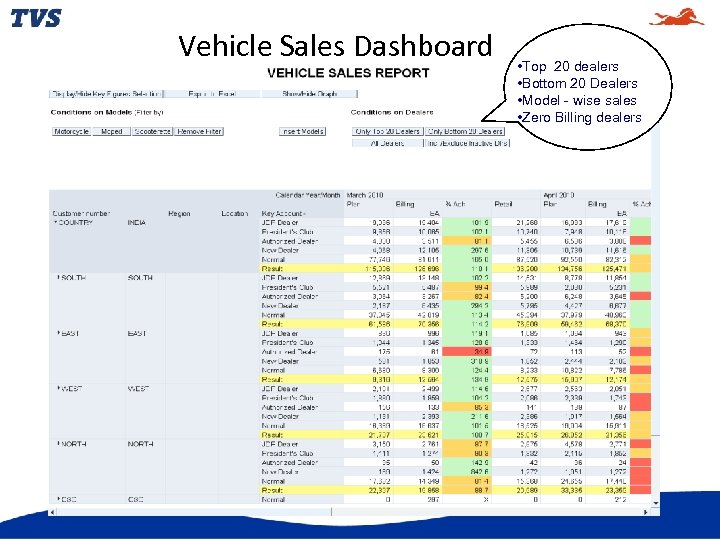Click the vertical scrollbar down arrow
The image size is (720, 540).
[656, 504]
